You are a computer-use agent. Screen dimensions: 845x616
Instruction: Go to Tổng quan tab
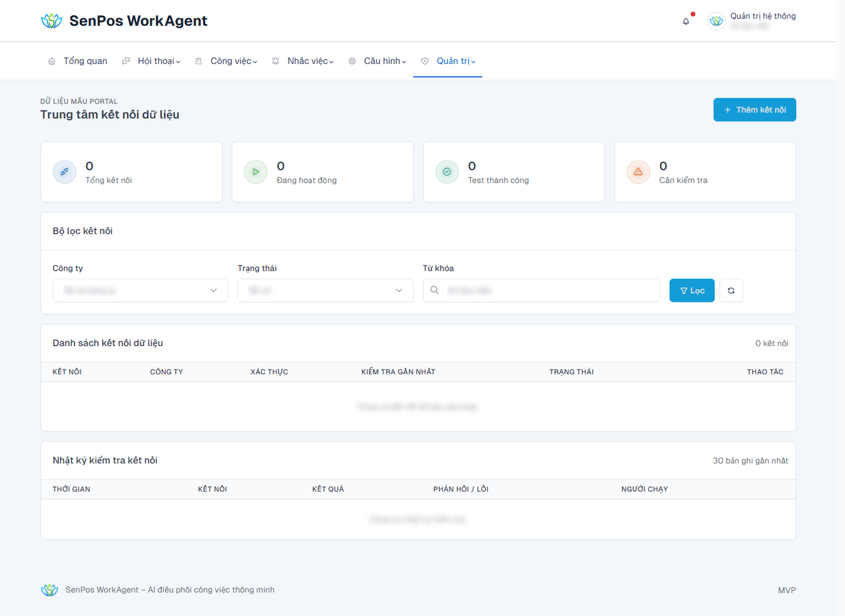click(x=77, y=61)
